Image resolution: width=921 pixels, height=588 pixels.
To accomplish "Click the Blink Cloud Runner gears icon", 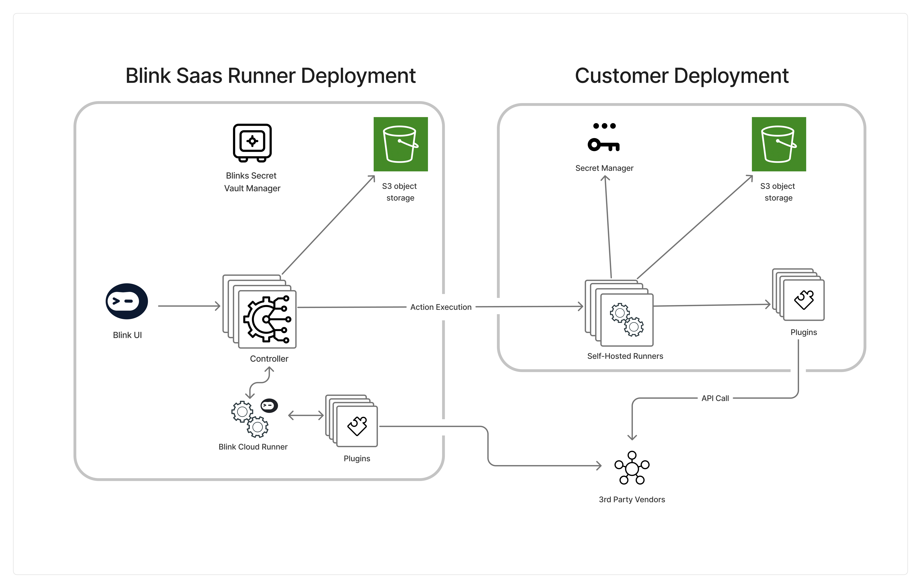I will [x=250, y=419].
